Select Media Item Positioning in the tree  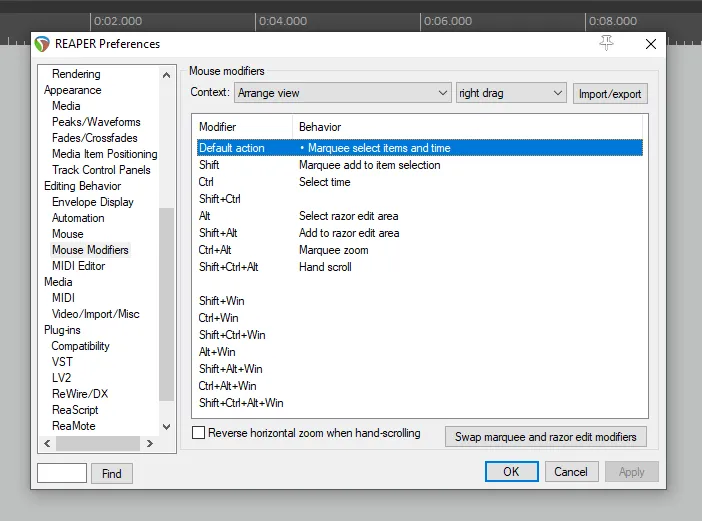(x=104, y=154)
